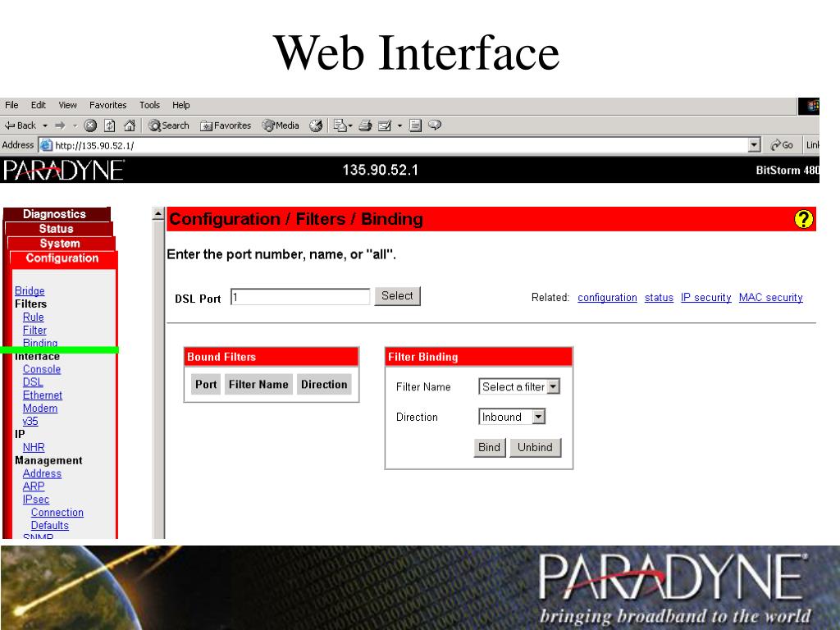
Task: Open the Media toolbar button
Action: click(x=281, y=126)
